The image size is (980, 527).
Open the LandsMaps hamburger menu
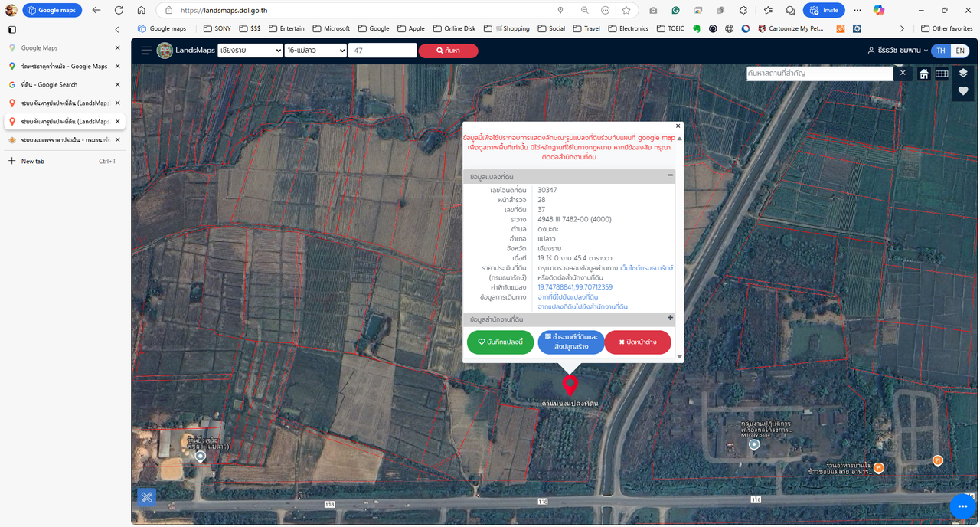tap(146, 51)
